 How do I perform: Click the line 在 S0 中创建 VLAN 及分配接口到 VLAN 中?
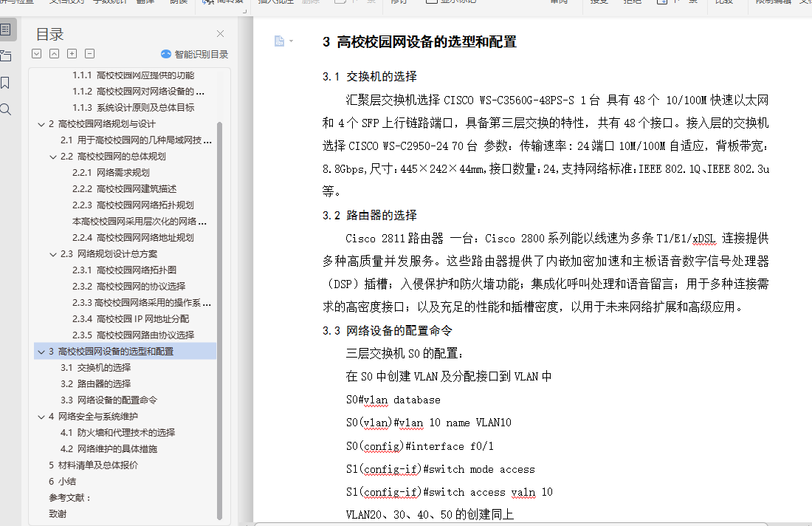click(449, 376)
